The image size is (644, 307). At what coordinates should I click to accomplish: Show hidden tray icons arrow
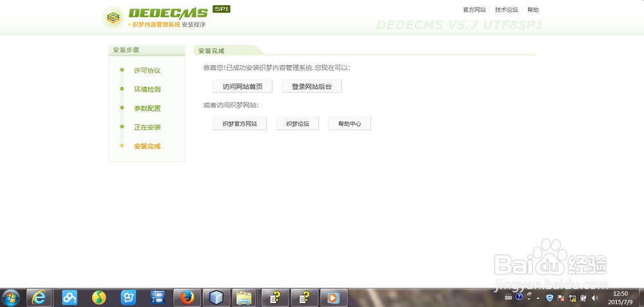(538, 299)
